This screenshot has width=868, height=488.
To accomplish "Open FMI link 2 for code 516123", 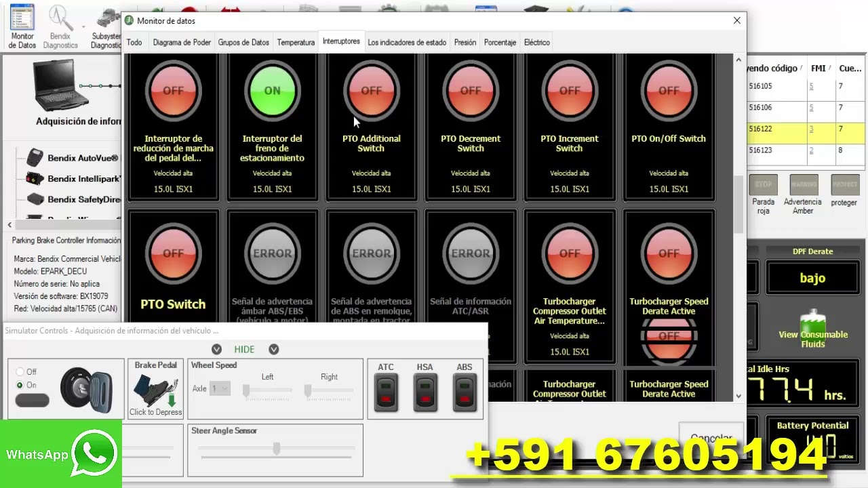I will coord(811,150).
